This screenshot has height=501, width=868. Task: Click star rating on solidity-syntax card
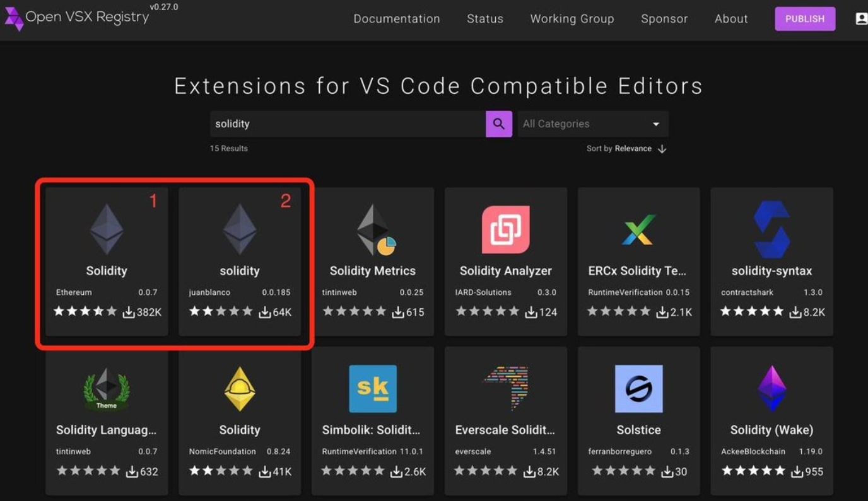coord(752,311)
